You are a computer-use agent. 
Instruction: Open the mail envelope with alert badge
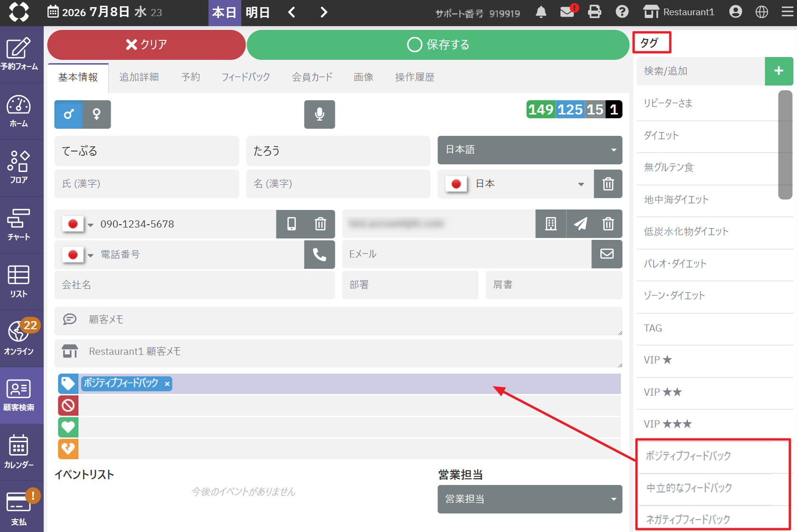click(x=568, y=11)
